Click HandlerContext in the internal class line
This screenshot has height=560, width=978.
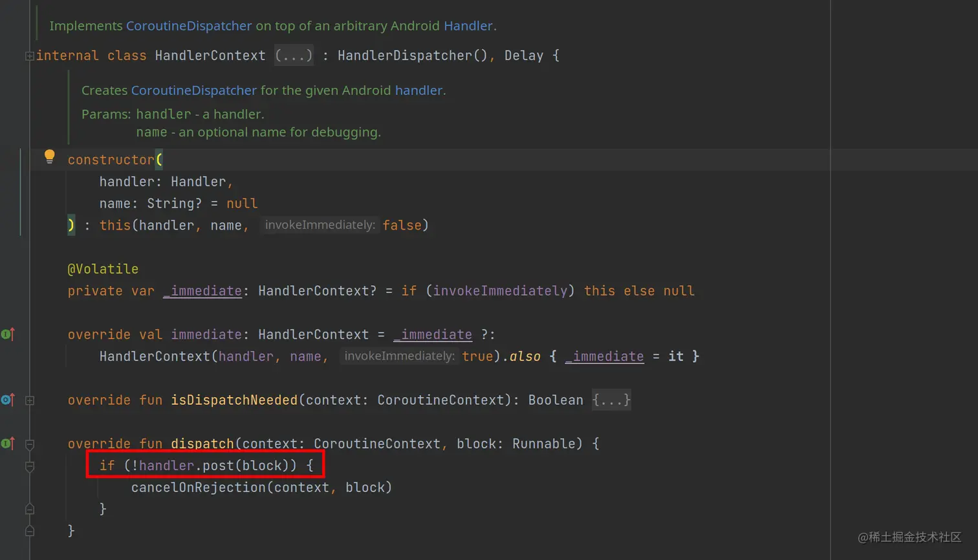[210, 56]
